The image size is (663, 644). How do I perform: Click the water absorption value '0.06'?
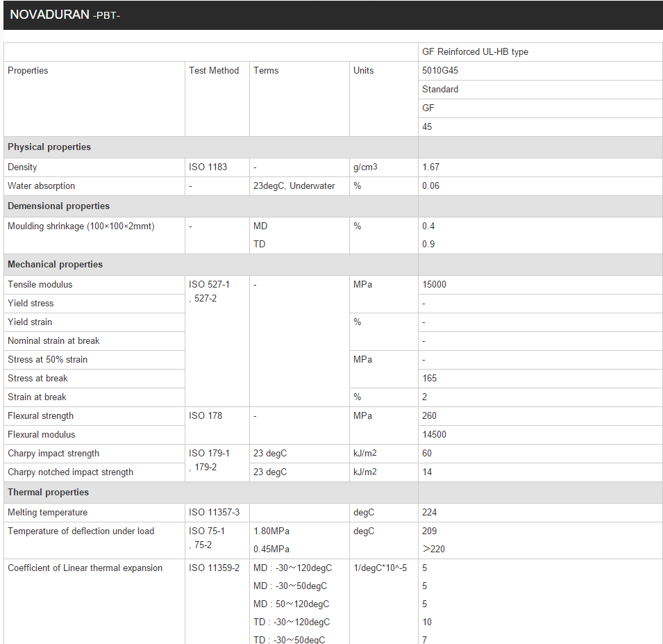(430, 185)
